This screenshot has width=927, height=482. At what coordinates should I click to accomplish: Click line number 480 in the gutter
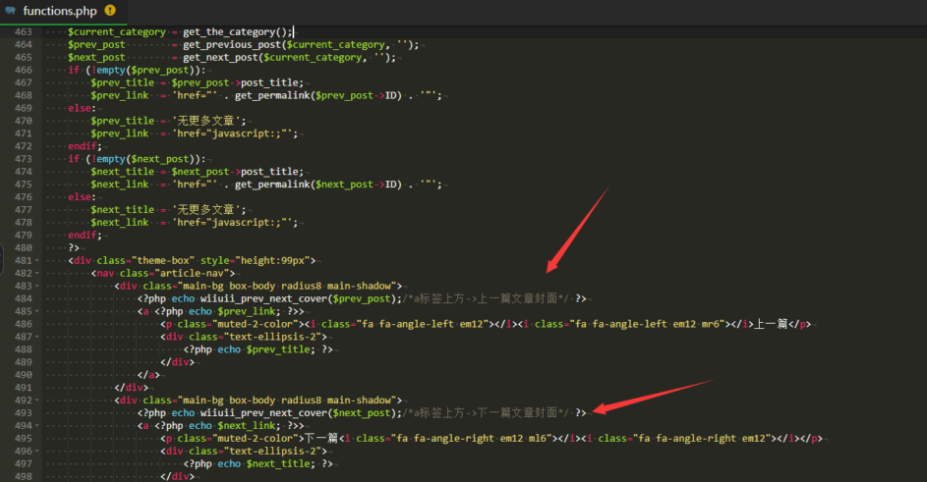pos(22,247)
